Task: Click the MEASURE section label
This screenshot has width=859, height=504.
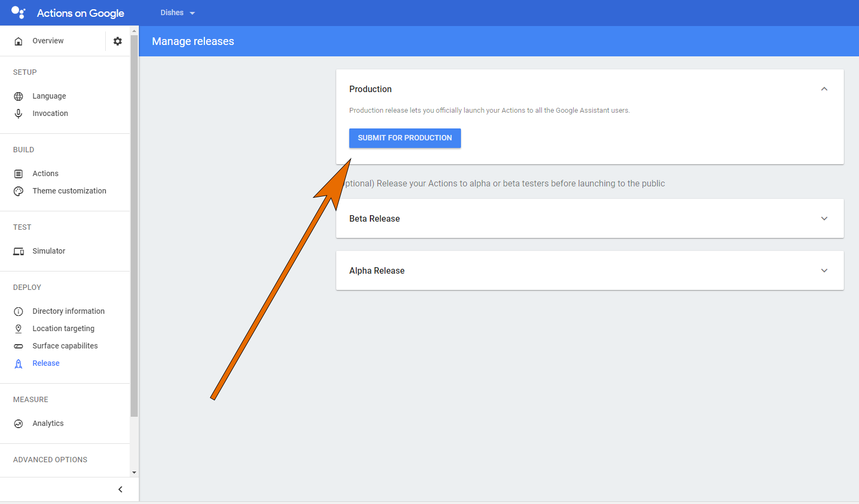Action: click(x=30, y=399)
